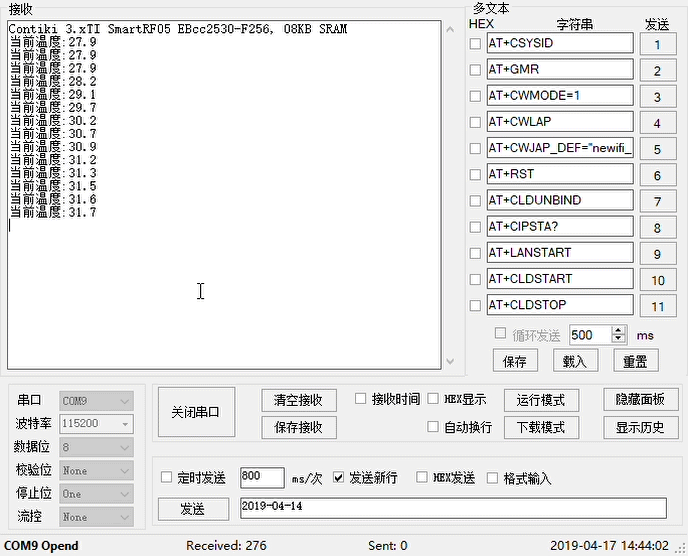Enable 定时发送 timed send checkbox
The width and height of the screenshot is (688, 556).
[166, 477]
